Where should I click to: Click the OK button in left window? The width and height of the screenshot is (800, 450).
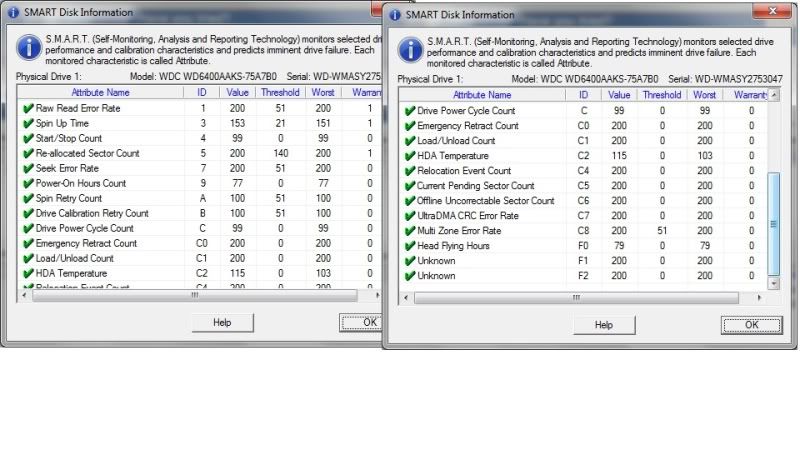pyautogui.click(x=361, y=322)
